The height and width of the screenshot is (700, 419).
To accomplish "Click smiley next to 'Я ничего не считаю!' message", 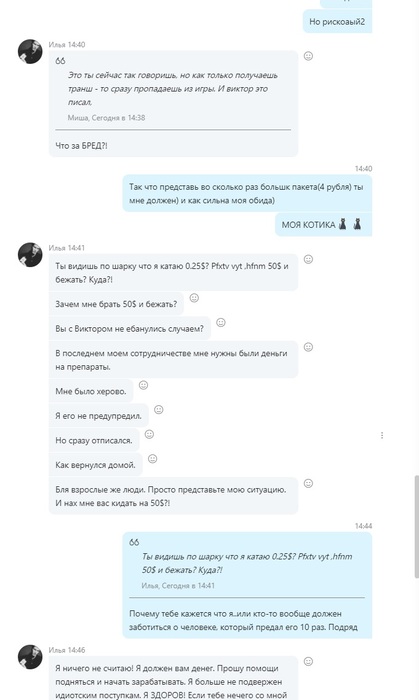I will click(308, 662).
